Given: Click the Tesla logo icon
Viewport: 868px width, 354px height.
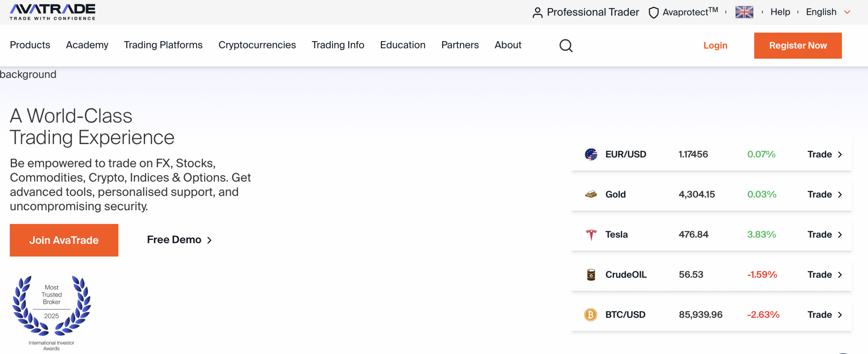Looking at the screenshot, I should click(x=591, y=234).
